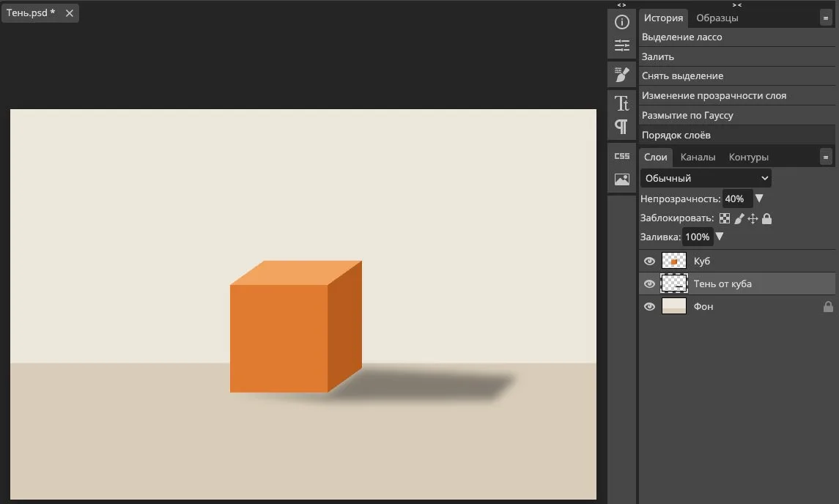Select the Слои tab
The image size is (839, 504).
click(656, 157)
